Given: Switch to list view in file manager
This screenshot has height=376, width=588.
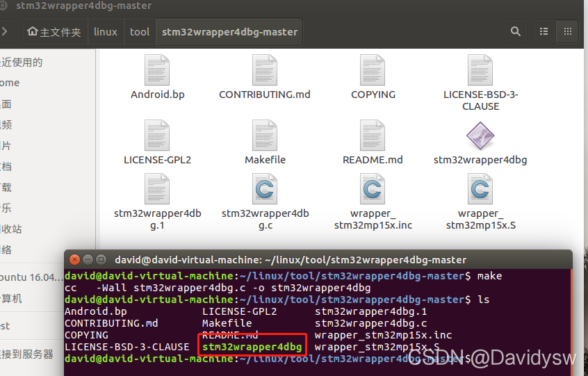Looking at the screenshot, I should [x=544, y=31].
